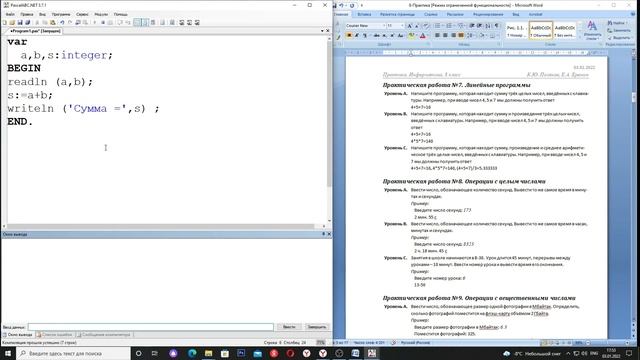Image resolution: width=640 pixels, height=360 pixels.
Task: Center text in Word ribbon
Action: pos(445,36)
